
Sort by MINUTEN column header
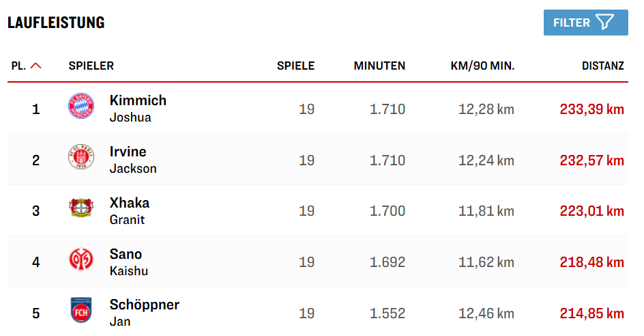tap(379, 66)
